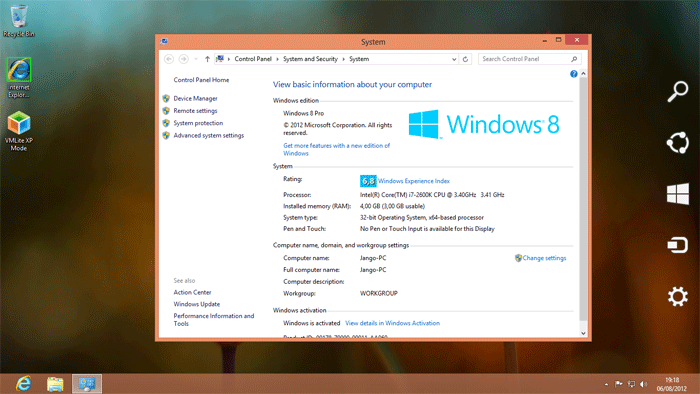Open File Explorer from the taskbar
Screen dimensions: 700x394
(x=55, y=384)
